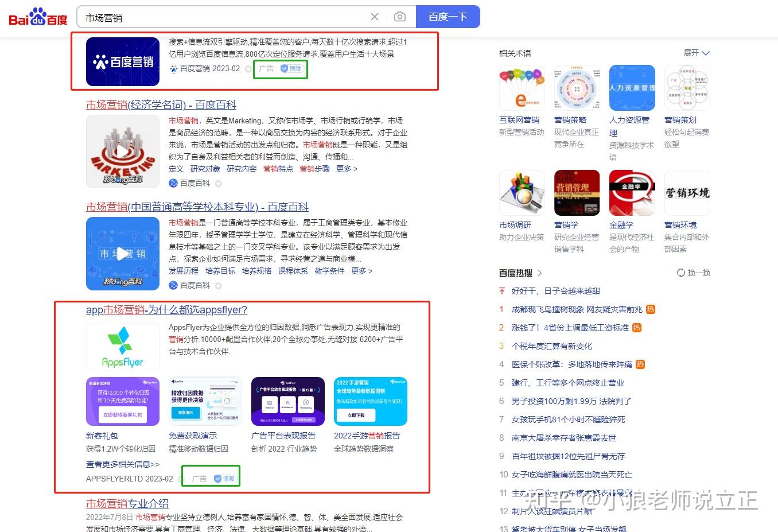Click the 保障 badge on 百度营销 ad
The width and height of the screenshot is (778, 532).
pos(291,68)
